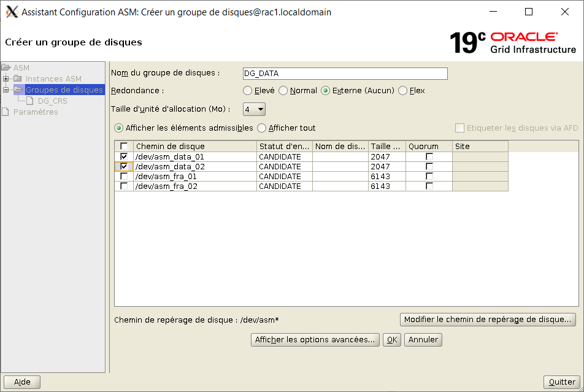Screen dimensions: 584x392
Task: Choose Afficher les éléments admissibles
Action: pyautogui.click(x=119, y=128)
